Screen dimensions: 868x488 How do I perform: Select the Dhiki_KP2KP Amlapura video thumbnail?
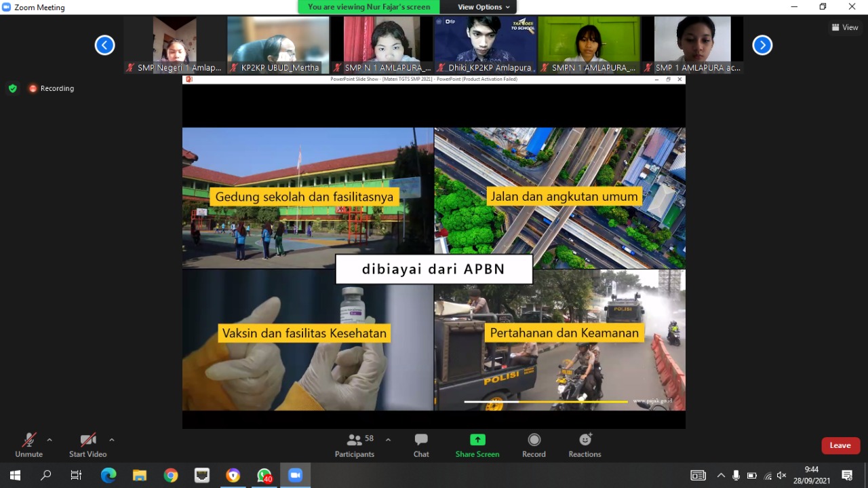484,45
